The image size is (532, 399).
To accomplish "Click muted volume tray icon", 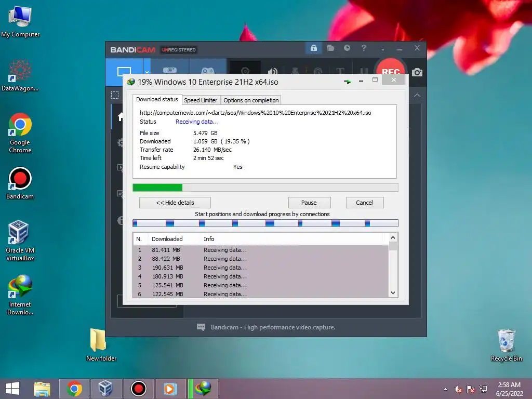I will (458, 389).
